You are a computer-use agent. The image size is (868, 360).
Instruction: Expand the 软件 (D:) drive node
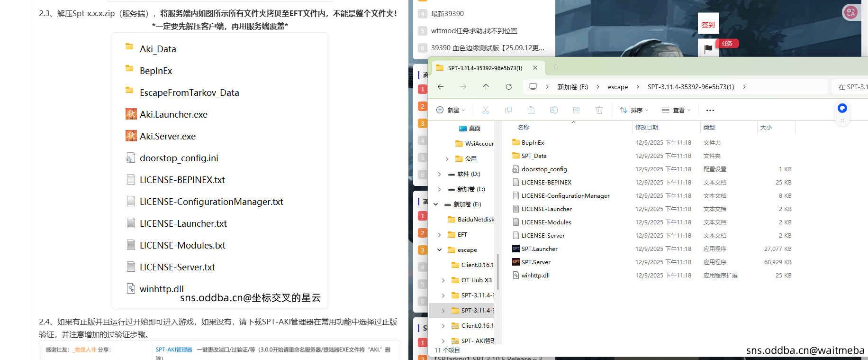click(x=440, y=174)
